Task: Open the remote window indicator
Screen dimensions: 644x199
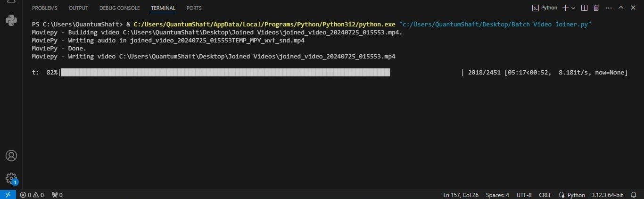Action: 8,195
